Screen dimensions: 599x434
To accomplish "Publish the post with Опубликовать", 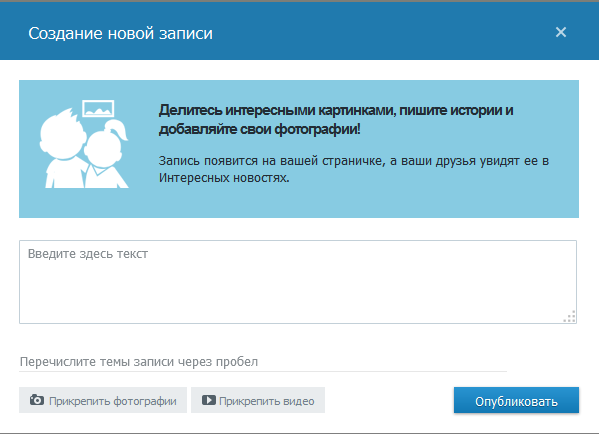I will [516, 400].
